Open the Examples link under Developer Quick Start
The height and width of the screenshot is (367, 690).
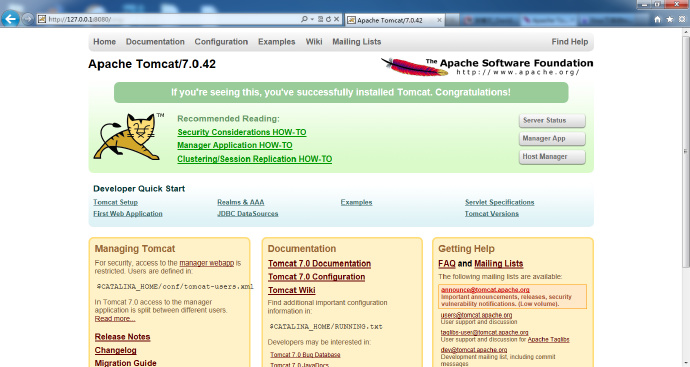click(356, 202)
